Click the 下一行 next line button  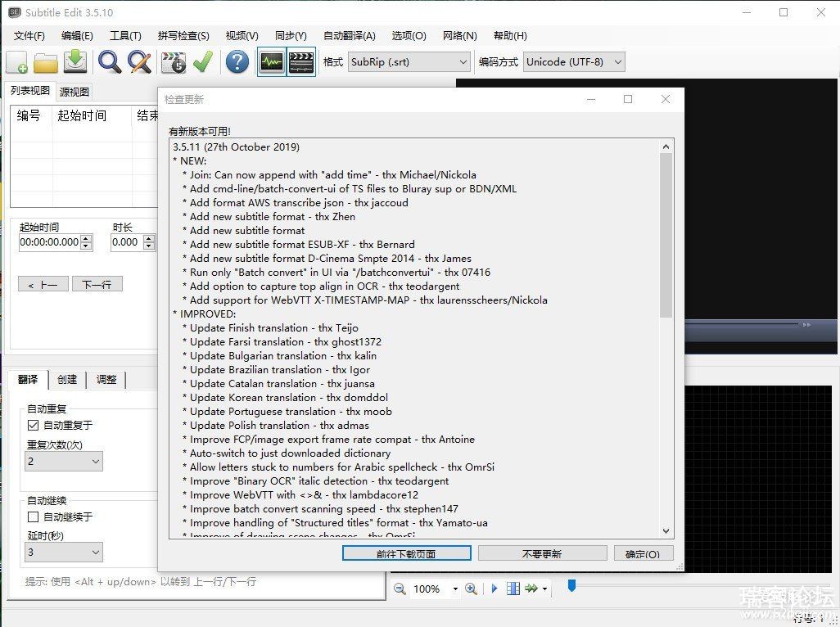[97, 284]
